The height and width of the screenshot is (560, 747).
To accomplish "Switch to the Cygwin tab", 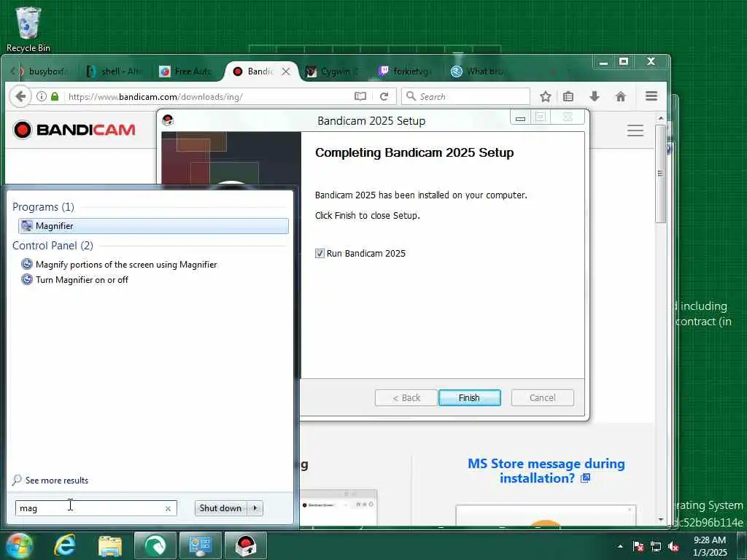I will coord(333,71).
